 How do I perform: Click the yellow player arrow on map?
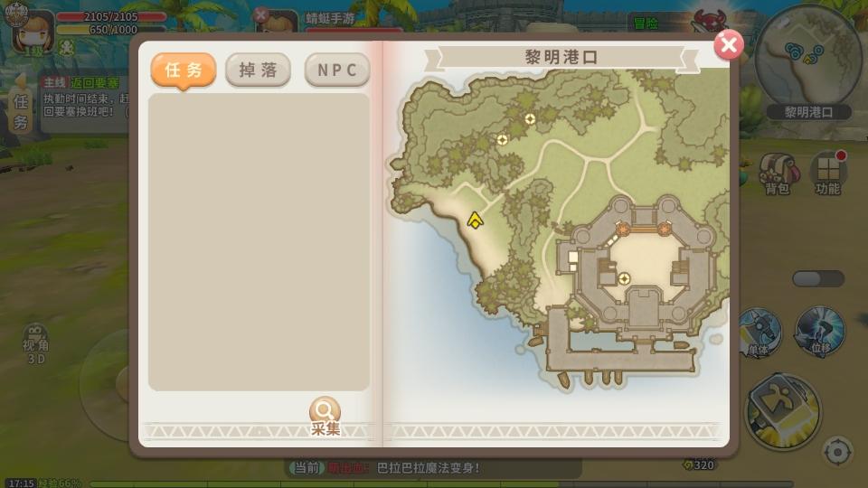(475, 221)
